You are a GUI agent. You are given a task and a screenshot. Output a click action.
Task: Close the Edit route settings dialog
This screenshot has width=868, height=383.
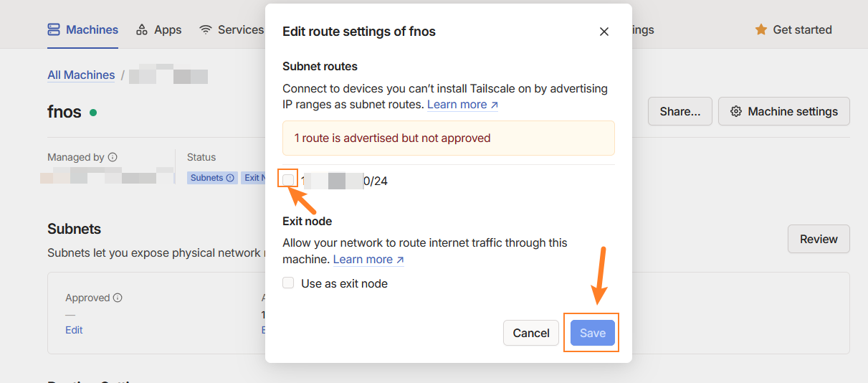coord(604,32)
